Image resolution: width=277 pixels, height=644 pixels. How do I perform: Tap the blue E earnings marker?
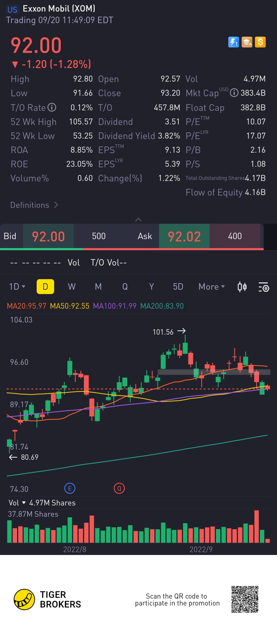[70, 488]
